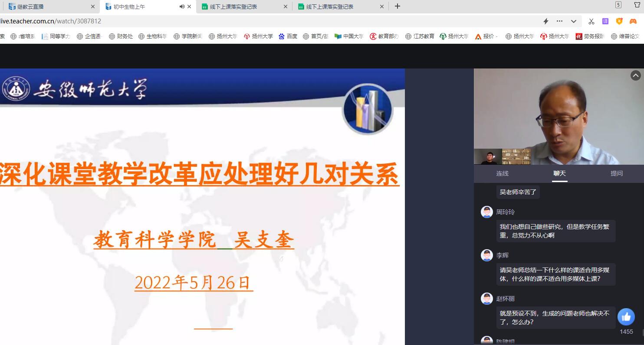Collapse the presenter video panel
Image resolution: width=644 pixels, height=345 pixels.
[x=635, y=75]
